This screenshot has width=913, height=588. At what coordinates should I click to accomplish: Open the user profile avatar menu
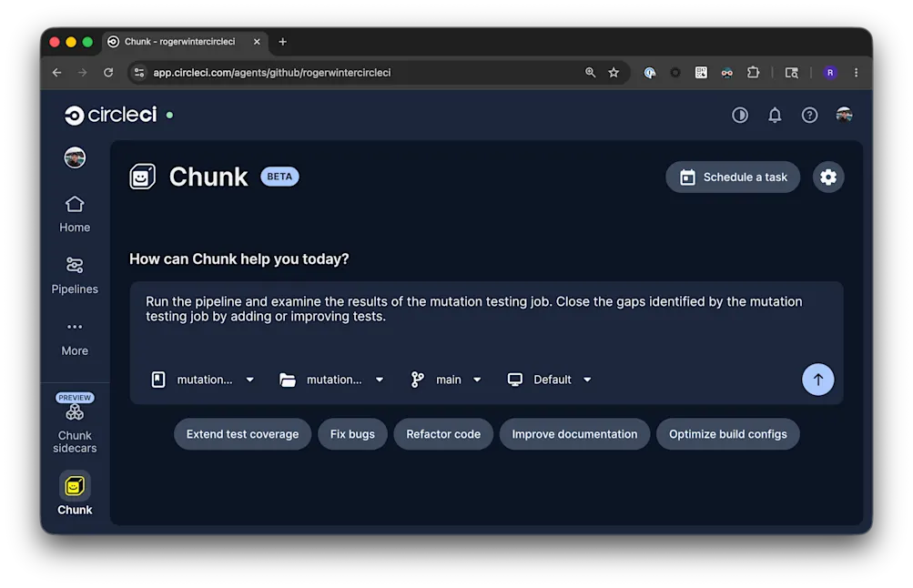844,115
